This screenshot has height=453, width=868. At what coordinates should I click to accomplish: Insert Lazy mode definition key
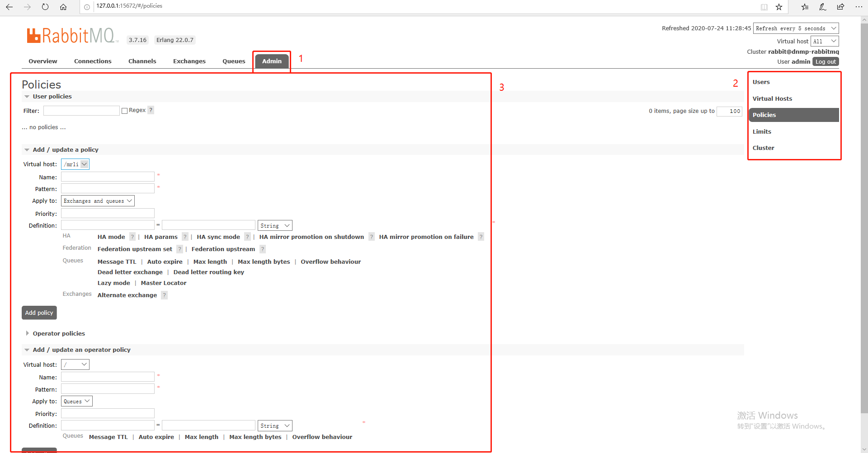pos(114,283)
